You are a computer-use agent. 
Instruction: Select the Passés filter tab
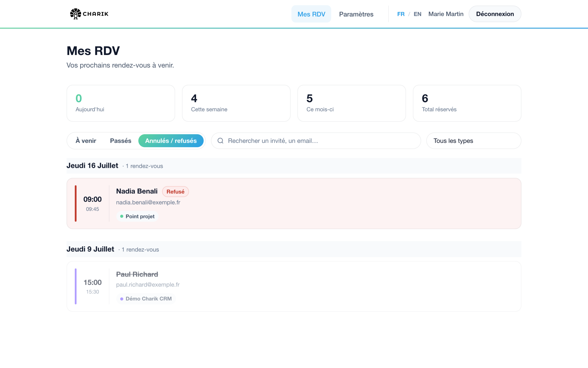click(x=121, y=141)
